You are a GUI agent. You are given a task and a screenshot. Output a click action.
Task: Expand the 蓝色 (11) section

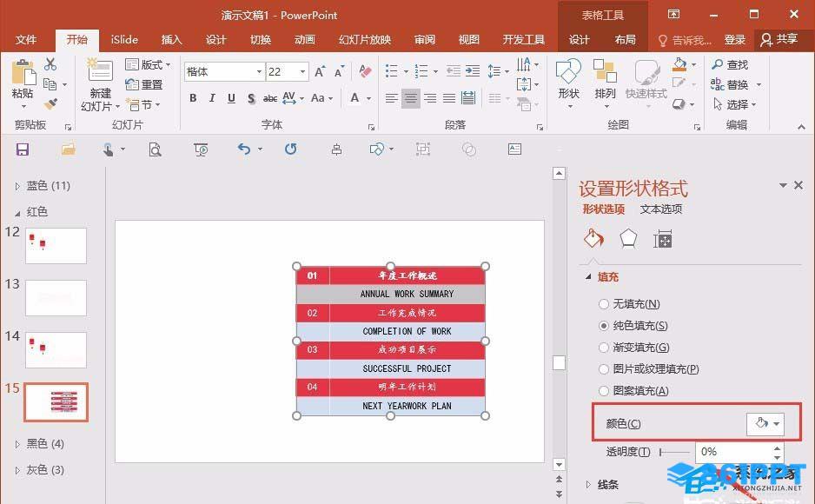(17, 186)
